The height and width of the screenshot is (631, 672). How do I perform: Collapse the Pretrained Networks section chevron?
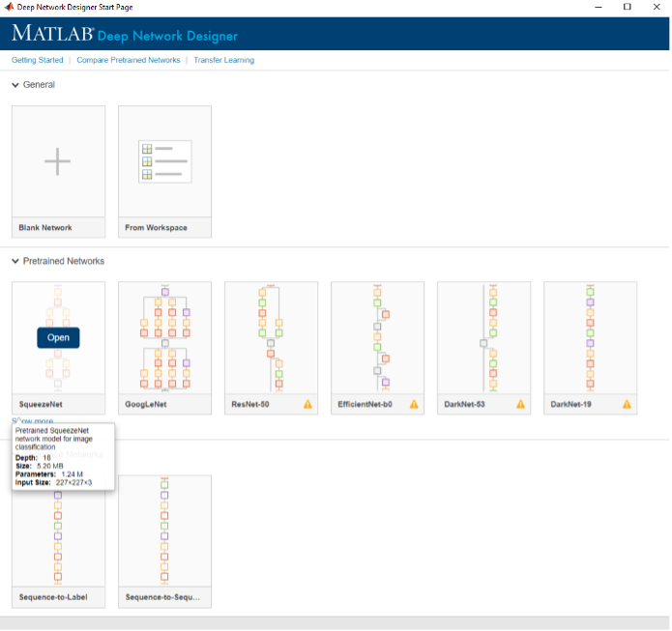pyautogui.click(x=15, y=261)
